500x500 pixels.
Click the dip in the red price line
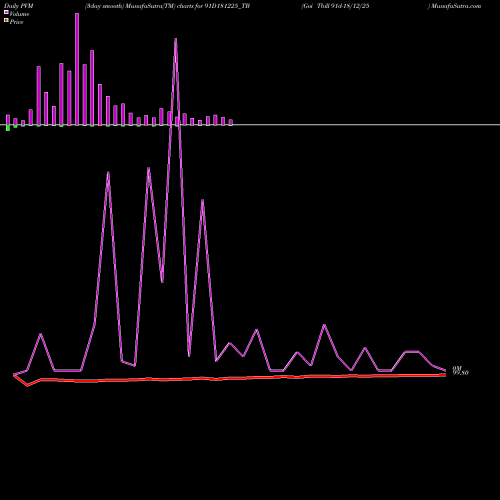tap(27, 386)
